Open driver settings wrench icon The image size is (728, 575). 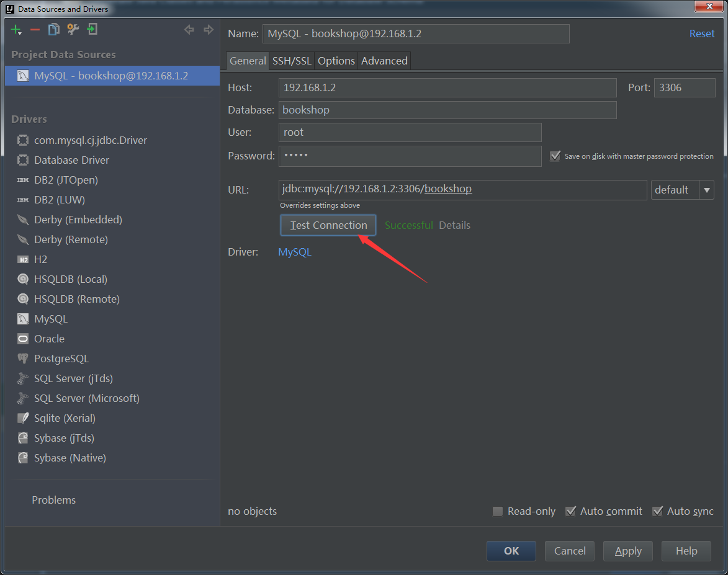pos(73,29)
